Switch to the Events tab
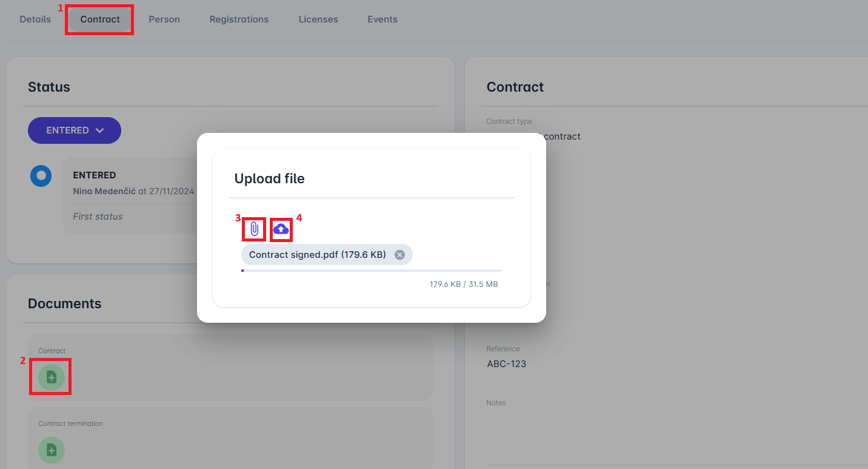The height and width of the screenshot is (469, 868). tap(382, 19)
